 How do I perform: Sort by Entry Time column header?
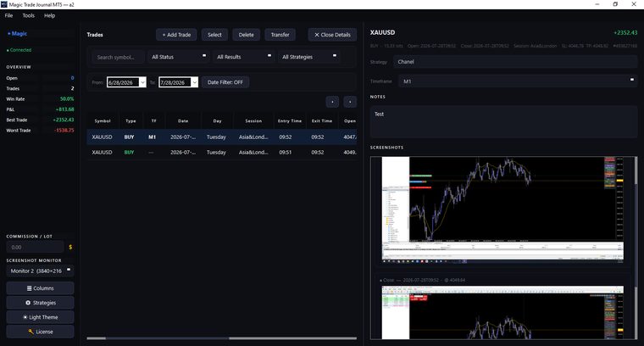click(x=290, y=120)
